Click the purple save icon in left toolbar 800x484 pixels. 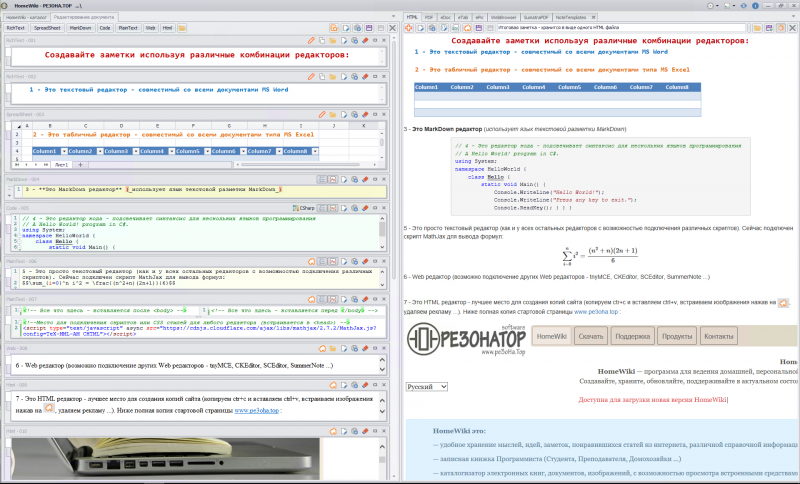(x=369, y=28)
